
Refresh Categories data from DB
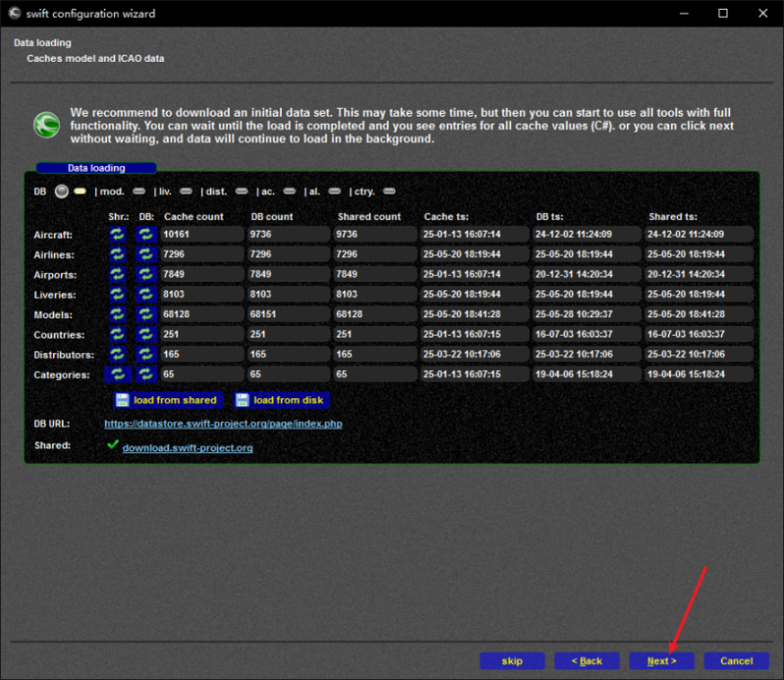tap(146, 374)
